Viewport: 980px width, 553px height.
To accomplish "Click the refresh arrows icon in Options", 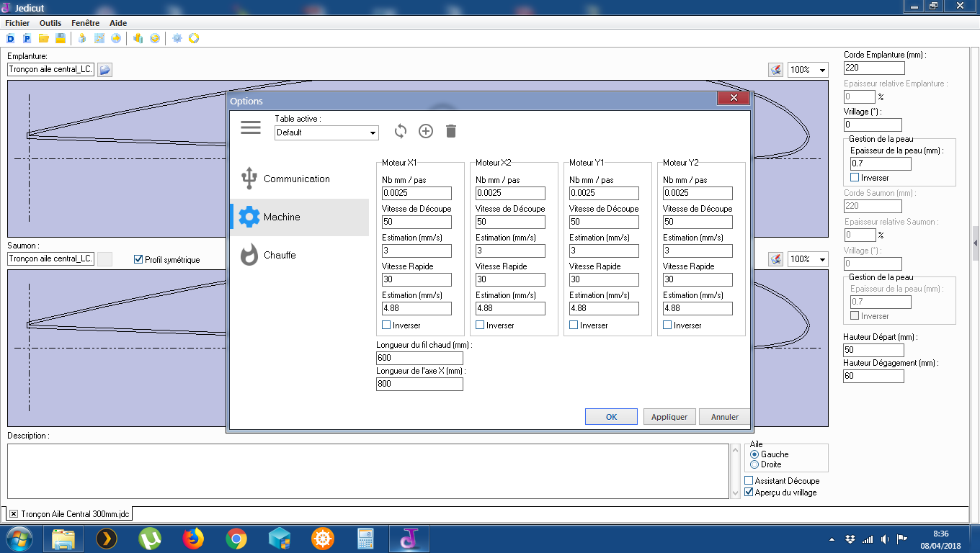I will tap(401, 131).
